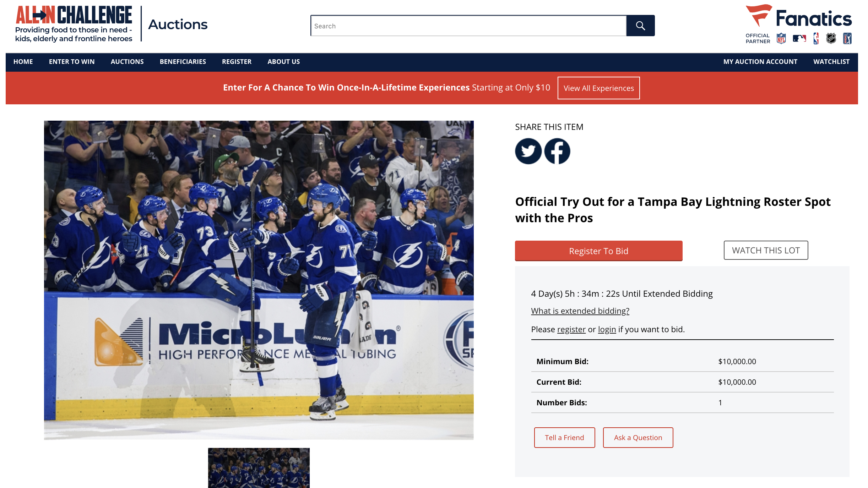The image size is (868, 488).
Task: Click the login link to bid
Action: click(x=607, y=329)
